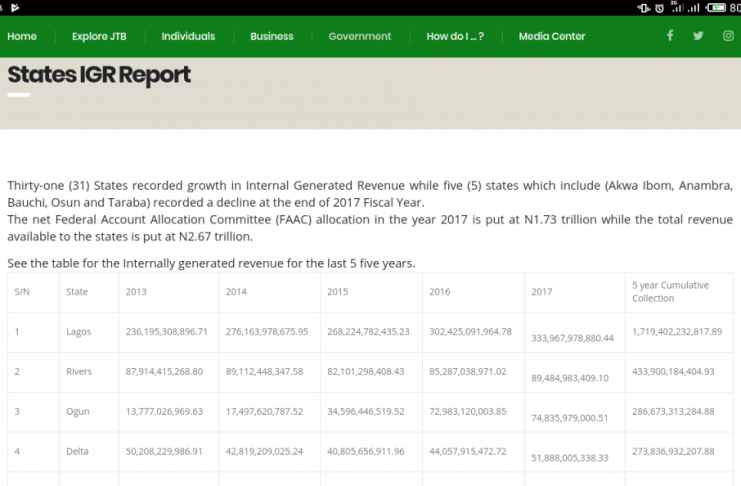Viewport: 741px width, 486px height.
Task: Click the Lagos state table cell
Action: 78,331
